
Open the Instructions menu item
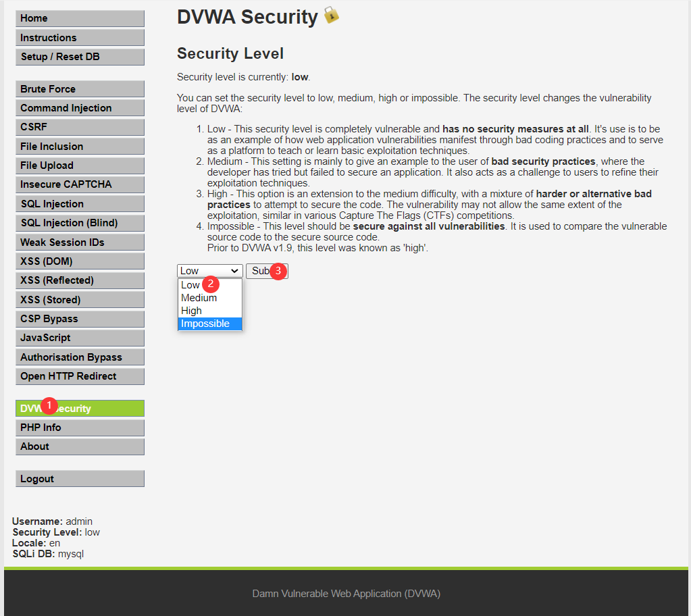[x=80, y=37]
